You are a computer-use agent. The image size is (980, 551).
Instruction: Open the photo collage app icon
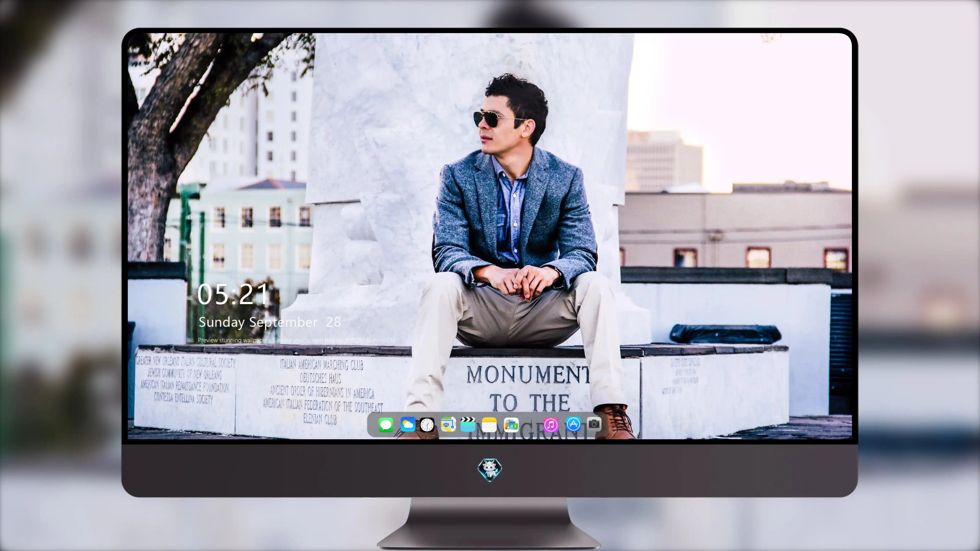tap(511, 425)
